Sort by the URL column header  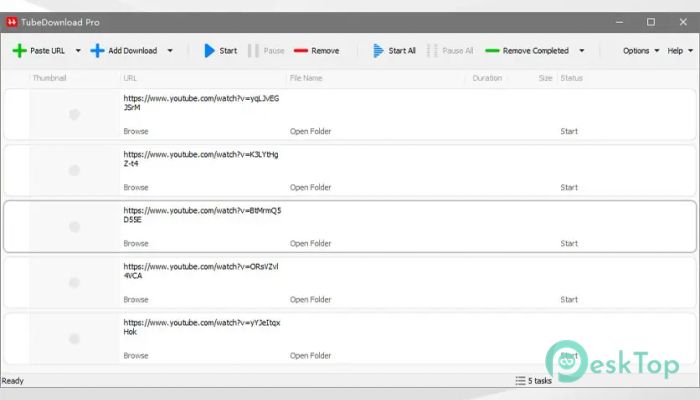pos(130,78)
